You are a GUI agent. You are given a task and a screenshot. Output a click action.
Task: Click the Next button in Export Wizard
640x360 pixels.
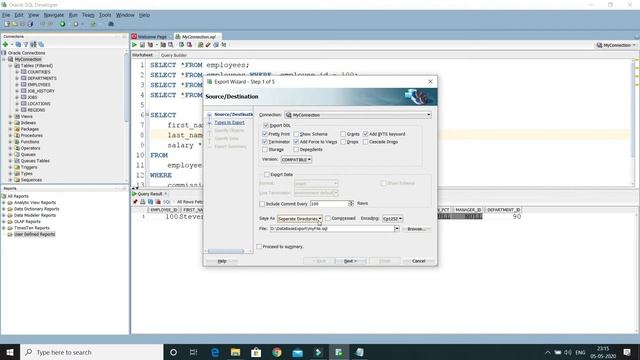(x=350, y=261)
